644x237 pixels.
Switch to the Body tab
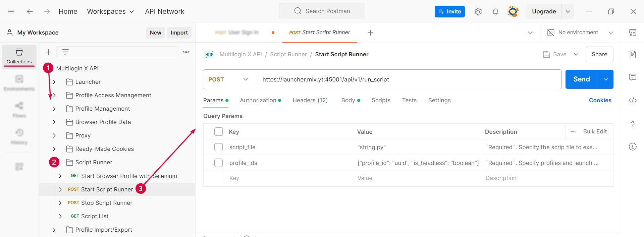point(351,100)
